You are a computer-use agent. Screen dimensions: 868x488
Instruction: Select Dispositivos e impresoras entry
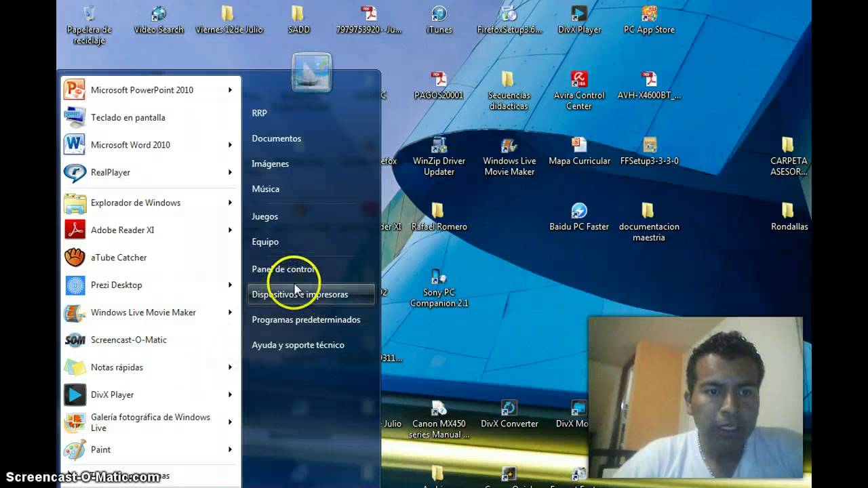[311, 294]
